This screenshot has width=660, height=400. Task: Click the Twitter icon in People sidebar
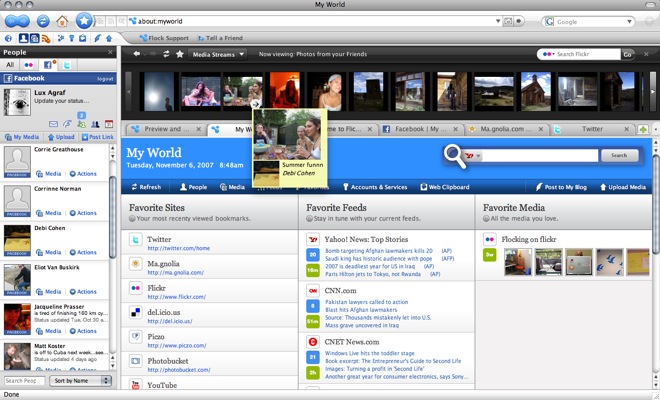coord(65,64)
